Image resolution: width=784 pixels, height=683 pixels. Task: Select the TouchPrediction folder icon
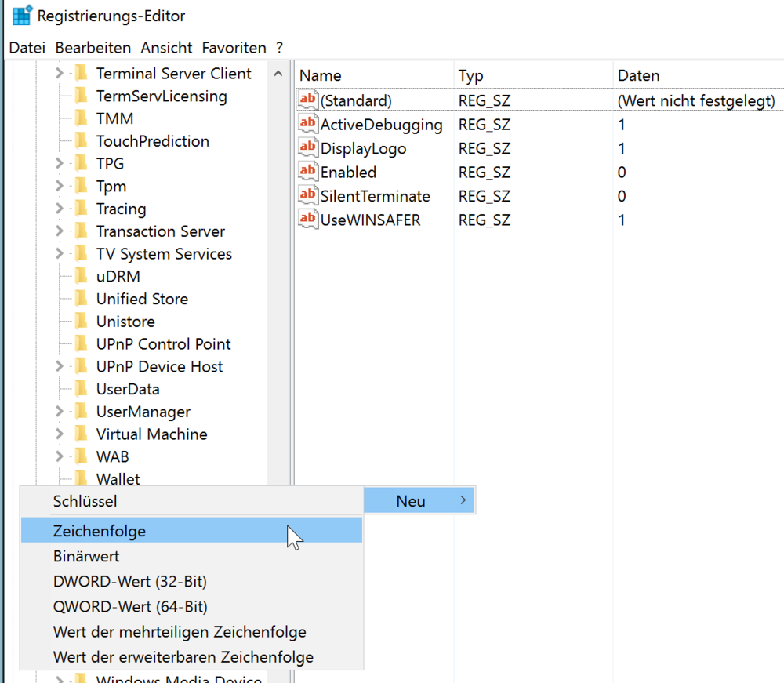(x=81, y=141)
